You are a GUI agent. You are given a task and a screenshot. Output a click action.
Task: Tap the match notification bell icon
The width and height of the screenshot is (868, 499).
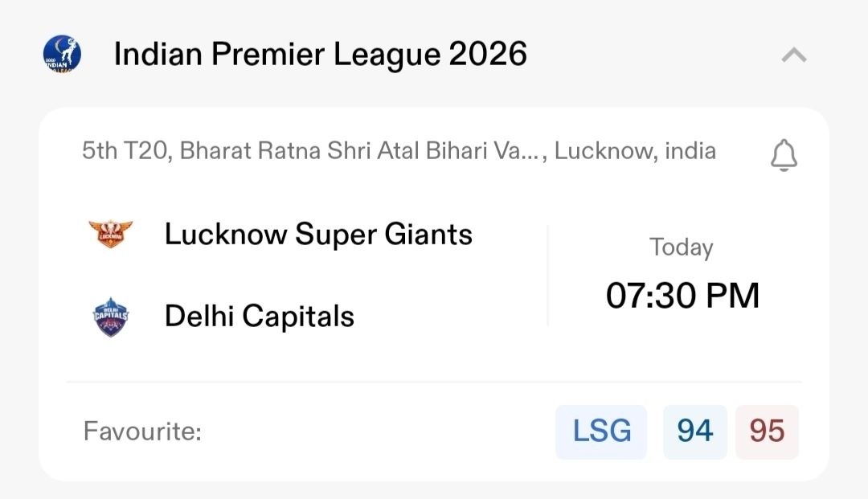tap(784, 154)
